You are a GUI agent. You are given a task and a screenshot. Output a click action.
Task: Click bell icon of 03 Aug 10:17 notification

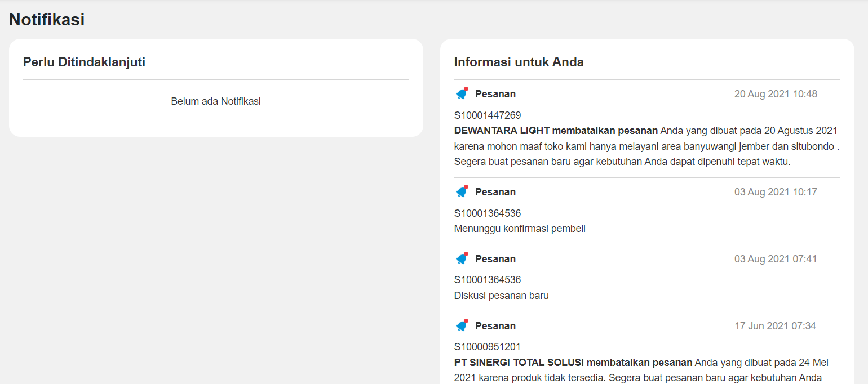[x=462, y=191]
